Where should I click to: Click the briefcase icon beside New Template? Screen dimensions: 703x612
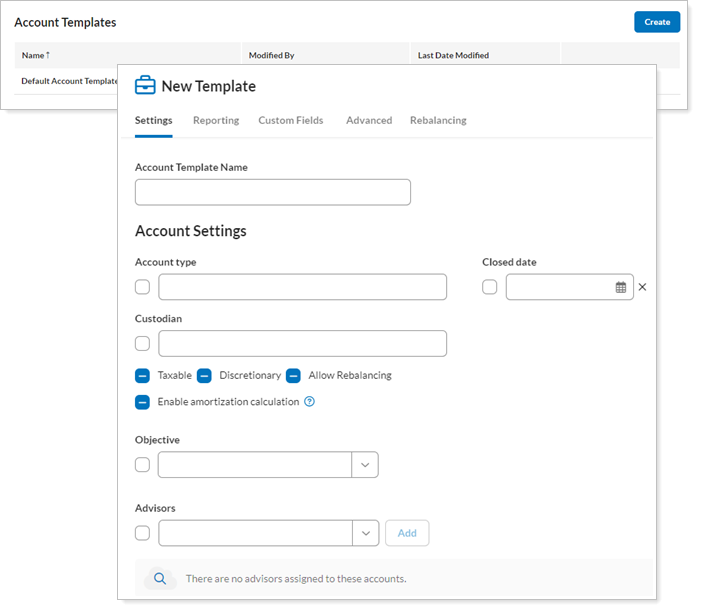click(x=145, y=86)
